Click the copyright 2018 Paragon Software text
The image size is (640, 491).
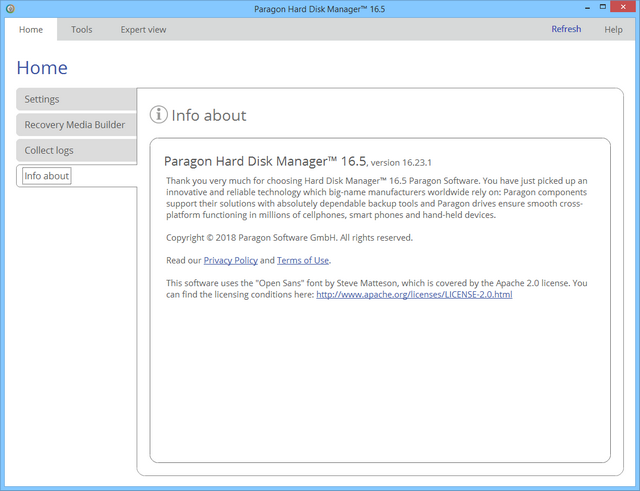[289, 237]
